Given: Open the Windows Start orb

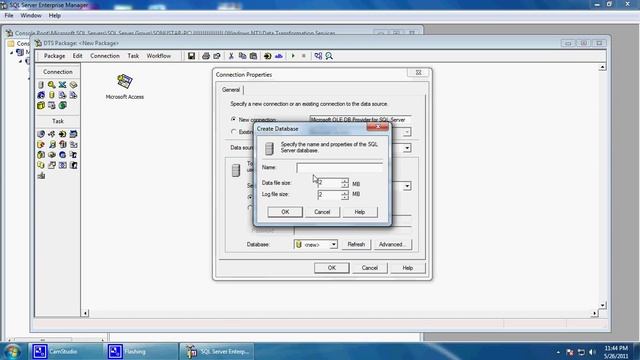Looking at the screenshot, I should pyautogui.click(x=12, y=351).
